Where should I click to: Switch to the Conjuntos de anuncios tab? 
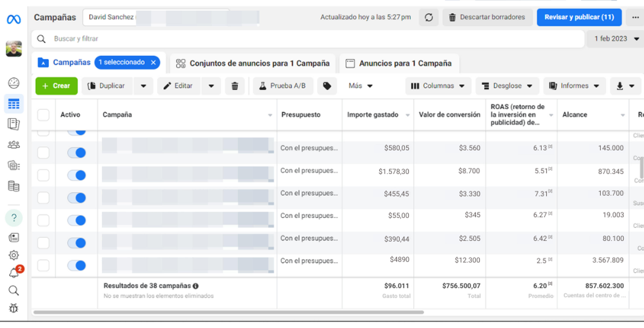tap(253, 63)
